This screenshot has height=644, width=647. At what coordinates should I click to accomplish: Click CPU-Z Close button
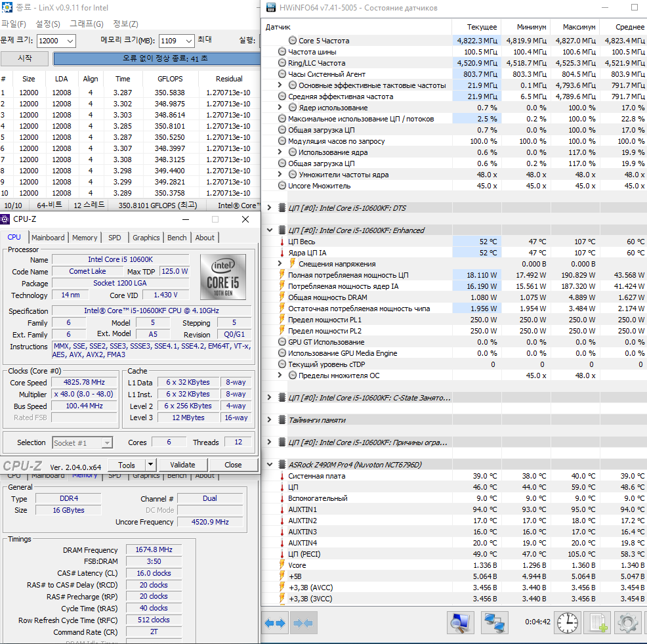(233, 465)
